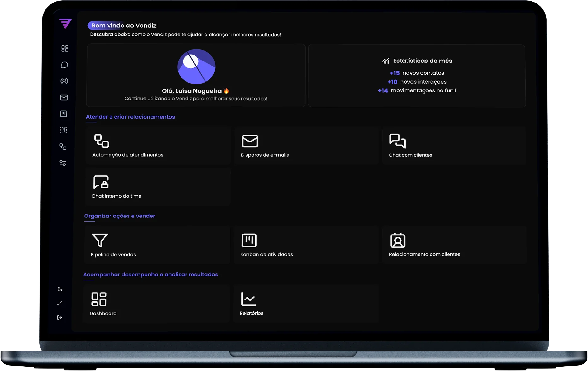This screenshot has width=588, height=371.
Task: Click the statistics chart icon near Estatísticas
Action: (386, 61)
